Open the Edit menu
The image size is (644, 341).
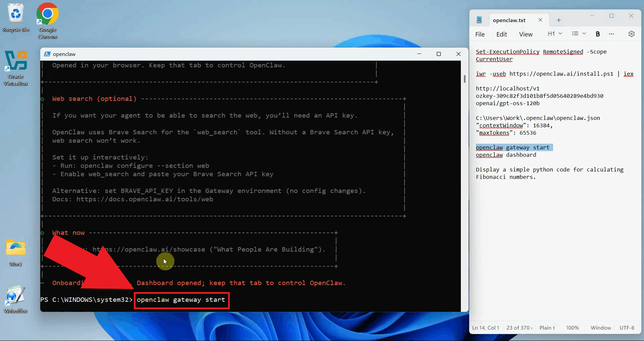501,34
